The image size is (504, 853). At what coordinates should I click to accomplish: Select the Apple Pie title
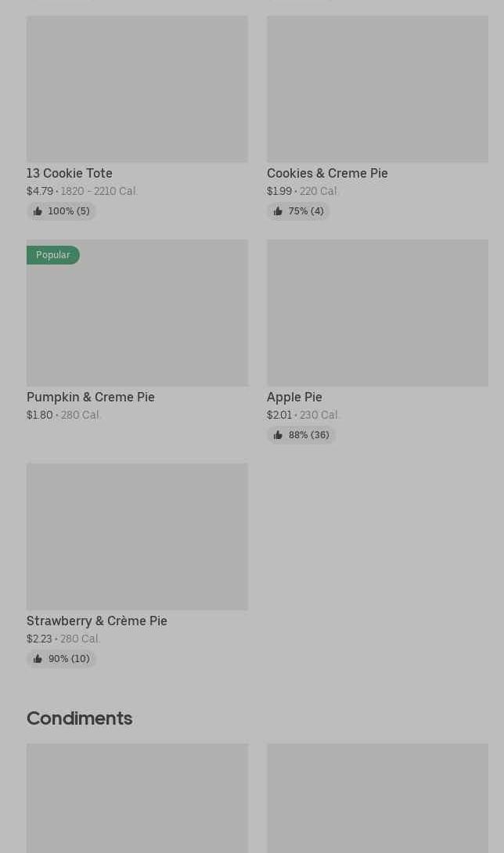pos(294,397)
